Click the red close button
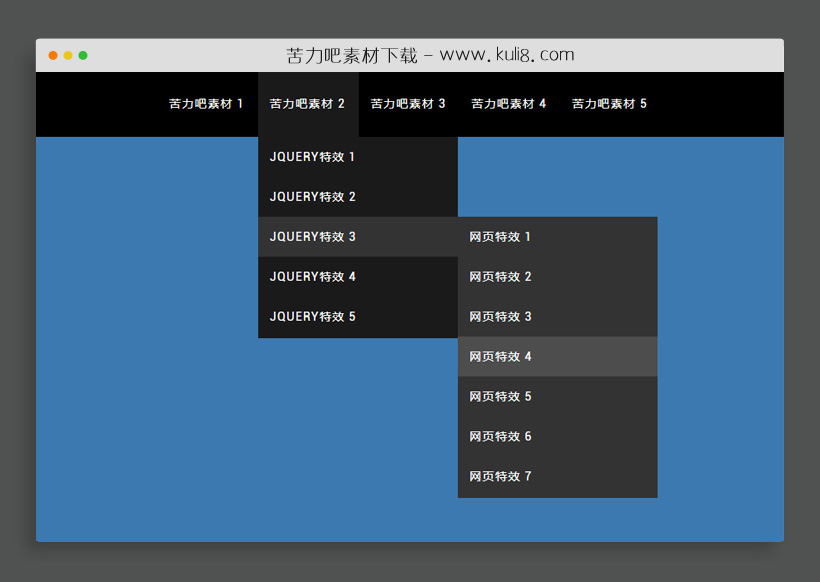The width and height of the screenshot is (820, 582). click(52, 55)
